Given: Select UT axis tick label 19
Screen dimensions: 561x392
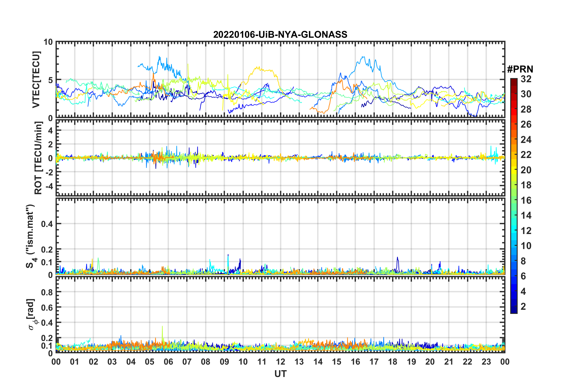Looking at the screenshot, I should coord(411,362).
